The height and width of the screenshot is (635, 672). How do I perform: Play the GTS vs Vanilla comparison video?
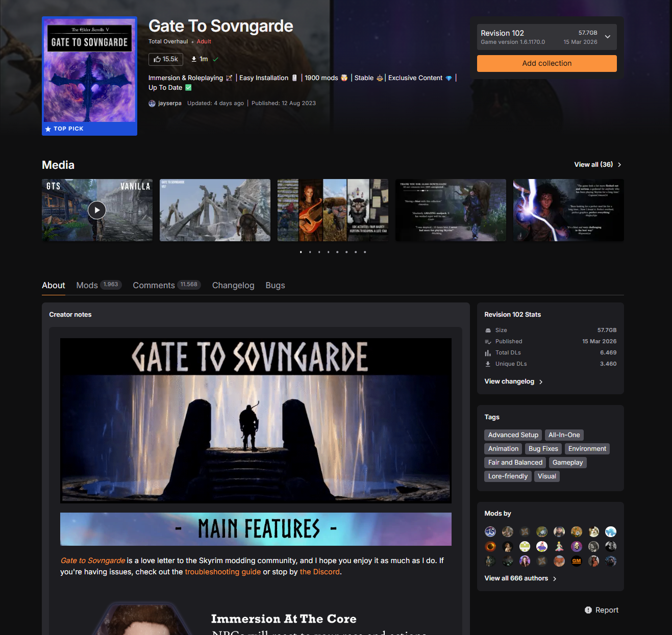[97, 210]
